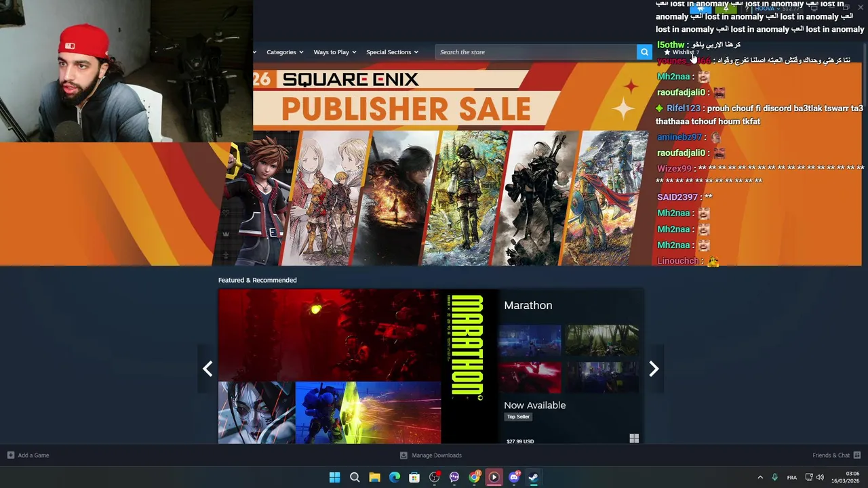The width and height of the screenshot is (868, 488).
Task: View the red Marathon screenshot thumbnail
Action: [530, 378]
